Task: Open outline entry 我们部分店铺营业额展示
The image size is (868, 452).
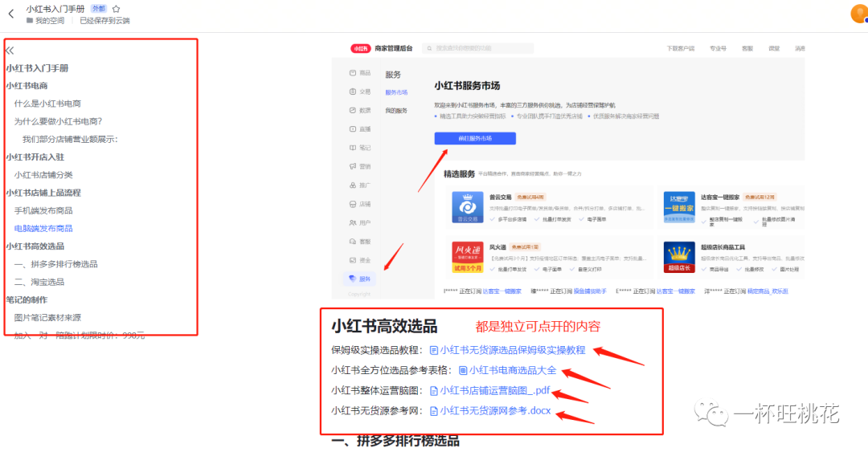Action: point(70,139)
